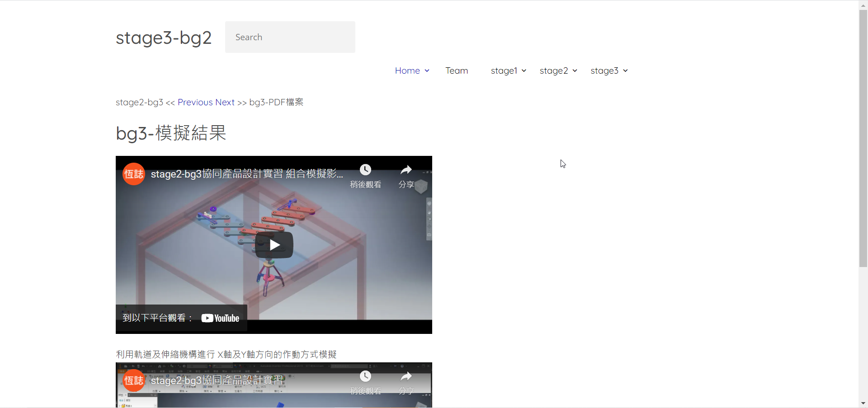868x408 pixels.
Task: Go to the Previous page link
Action: [195, 103]
